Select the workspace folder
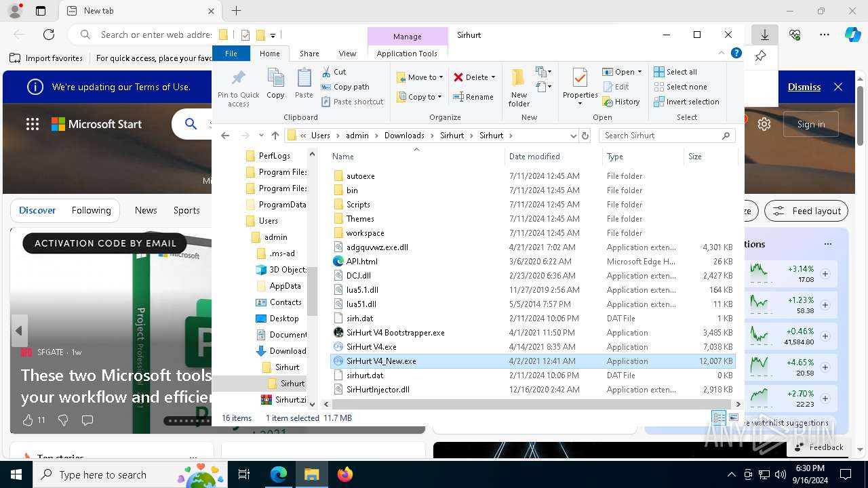 coord(365,233)
